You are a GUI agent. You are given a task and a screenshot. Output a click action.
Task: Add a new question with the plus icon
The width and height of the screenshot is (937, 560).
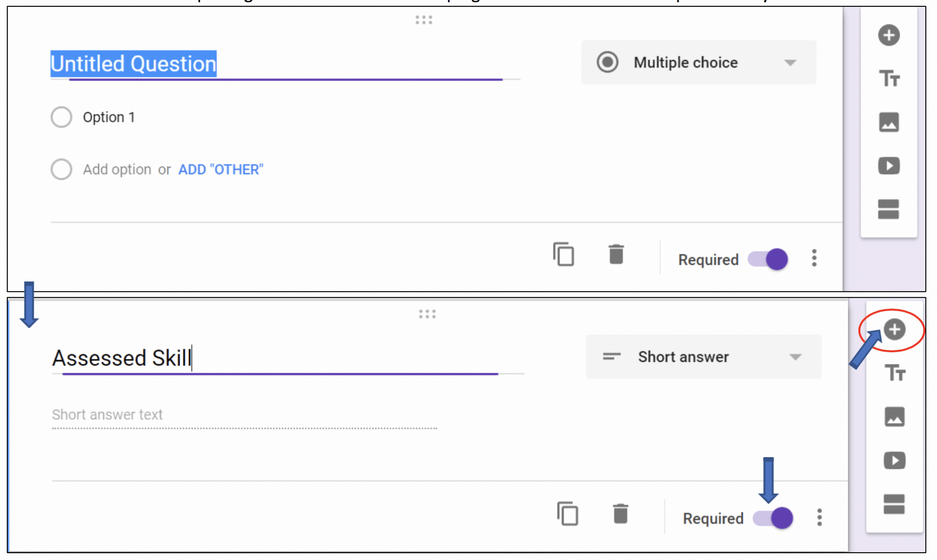889,35
